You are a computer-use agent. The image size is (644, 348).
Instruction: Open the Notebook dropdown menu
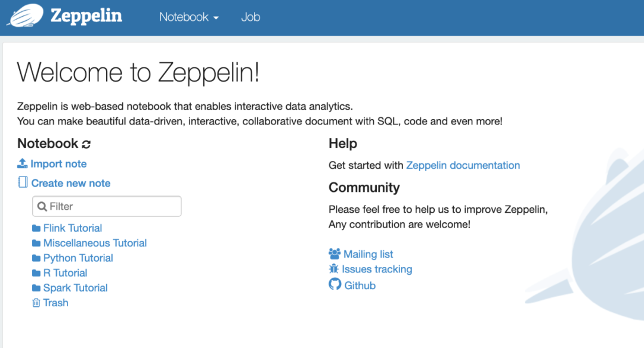[188, 17]
